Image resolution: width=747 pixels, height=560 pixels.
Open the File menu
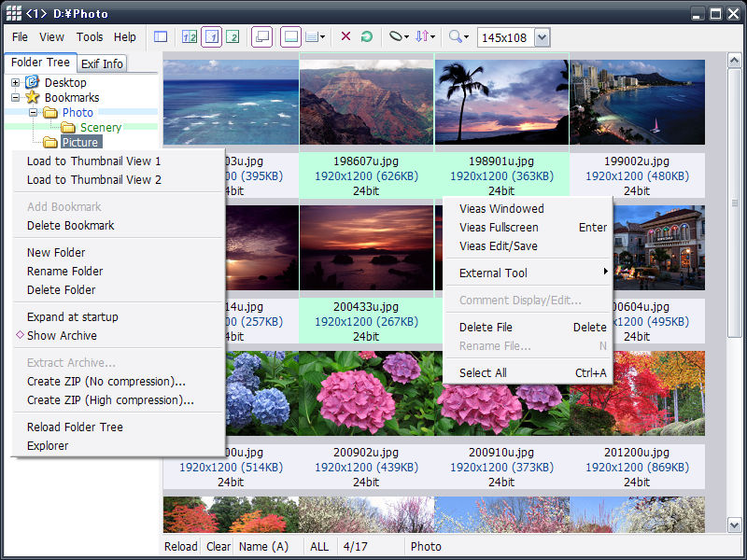[x=20, y=37]
